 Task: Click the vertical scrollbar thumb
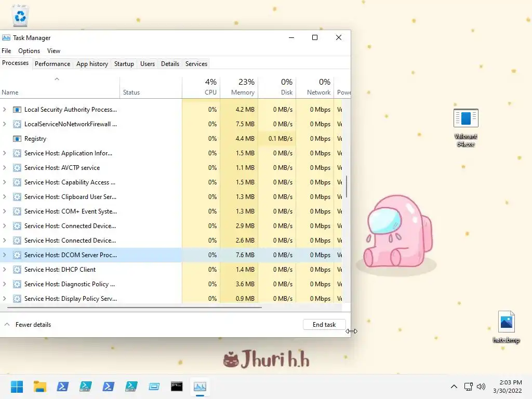coord(347,187)
